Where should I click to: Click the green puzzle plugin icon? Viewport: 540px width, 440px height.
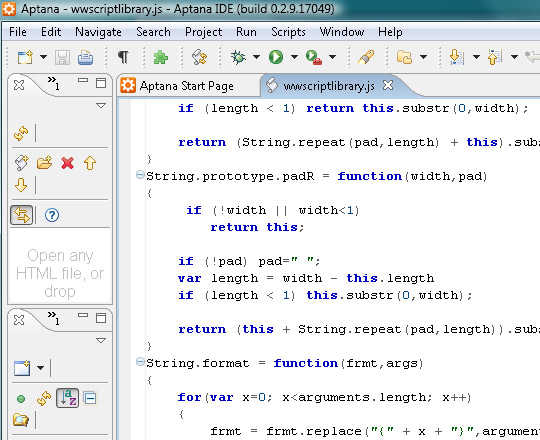pyautogui.click(x=161, y=57)
